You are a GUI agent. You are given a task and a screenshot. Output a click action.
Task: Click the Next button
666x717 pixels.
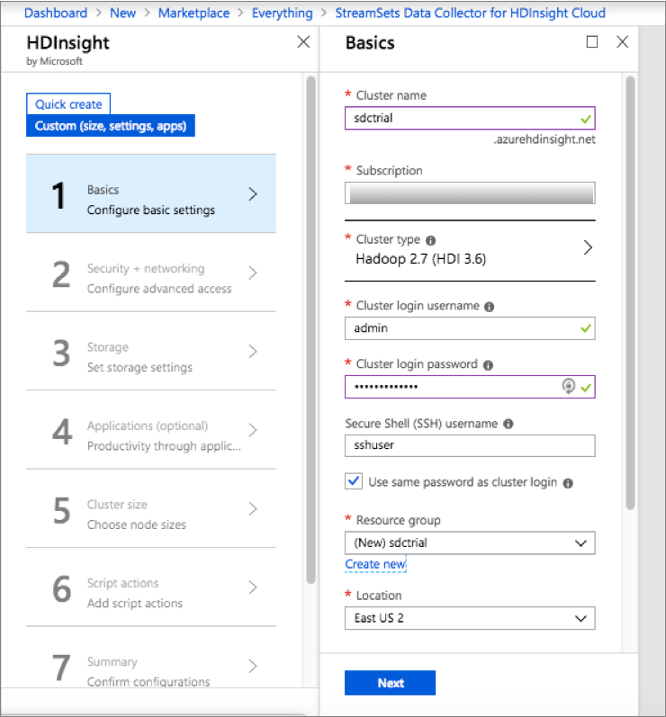[x=390, y=683]
